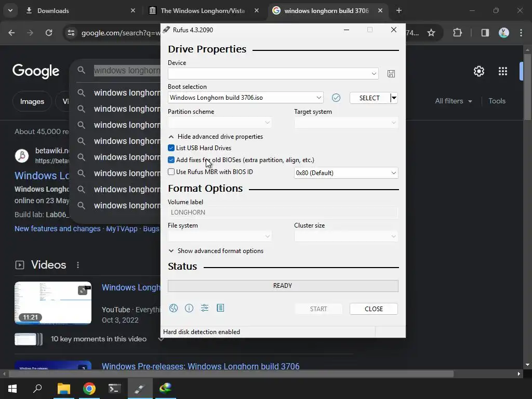Open the Device dropdown
The width and height of the screenshot is (532, 399).
tap(273, 74)
